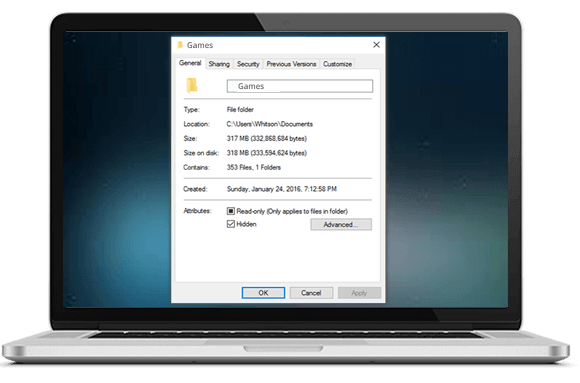The height and width of the screenshot is (383, 580).
Task: Open the Previous Versions tab
Action: 291,64
